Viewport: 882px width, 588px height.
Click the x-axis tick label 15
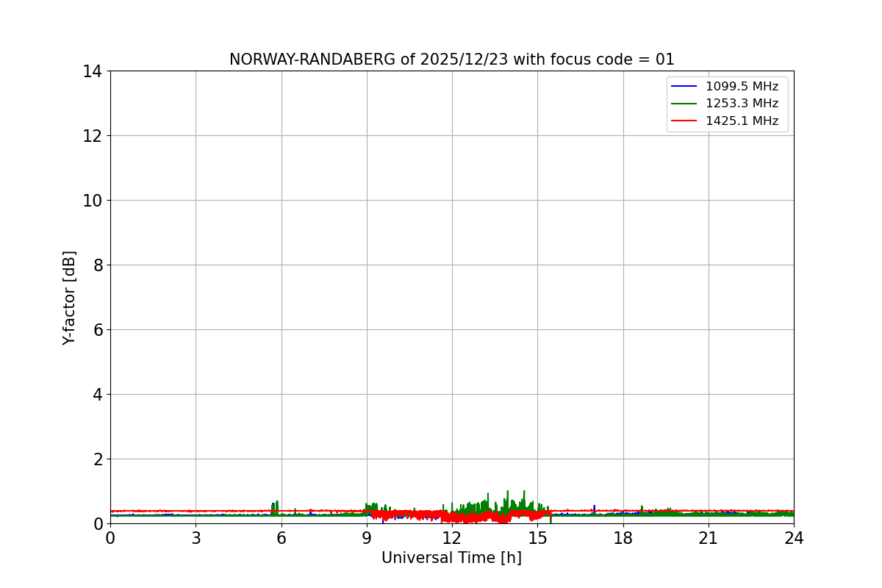tap(537, 538)
